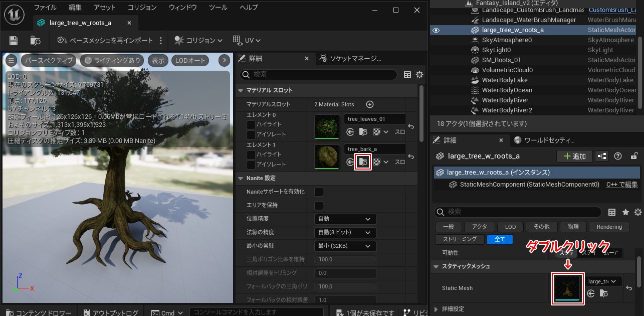The width and height of the screenshot is (644, 316).
Task: Browse to tree_bark_a in Content Browser
Action: (x=363, y=162)
